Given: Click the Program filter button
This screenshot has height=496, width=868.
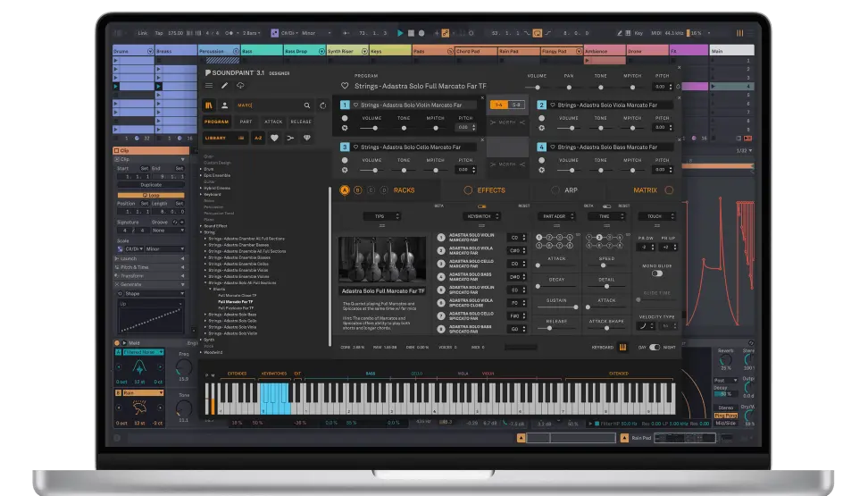Looking at the screenshot, I should point(216,122).
